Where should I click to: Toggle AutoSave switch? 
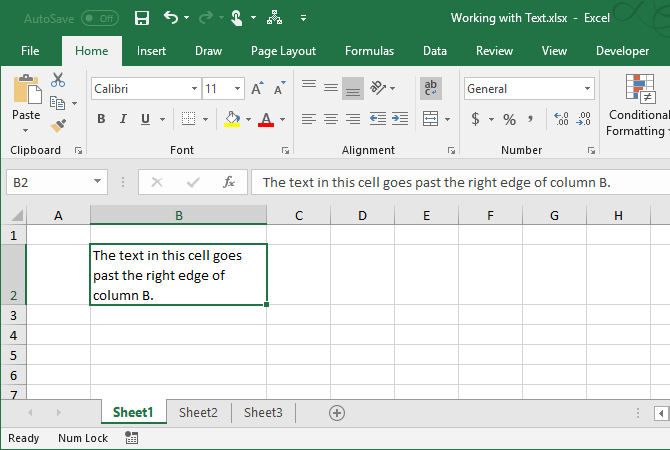[x=99, y=18]
